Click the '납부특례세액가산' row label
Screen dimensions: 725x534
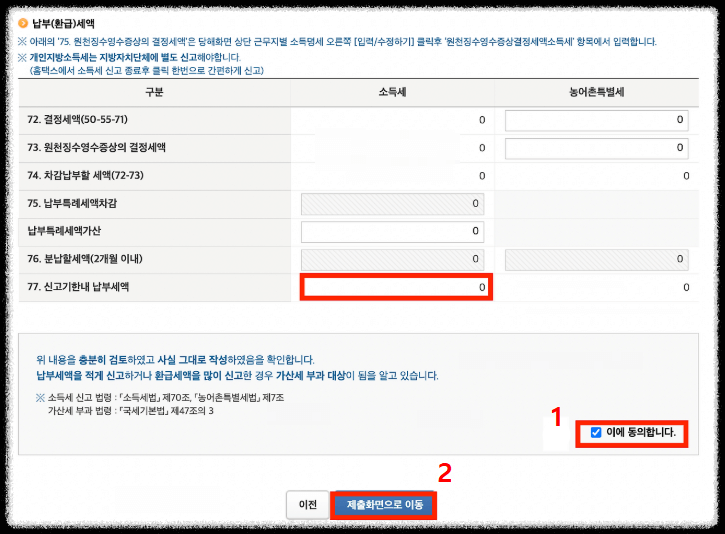[x=64, y=231]
